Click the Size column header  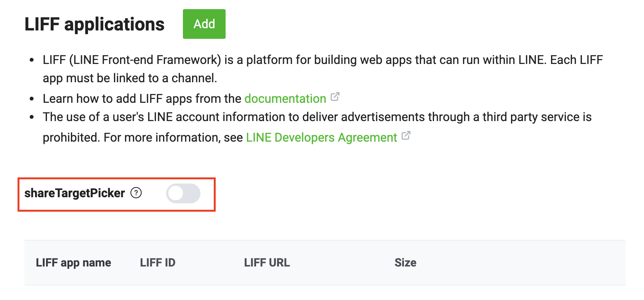tap(405, 263)
